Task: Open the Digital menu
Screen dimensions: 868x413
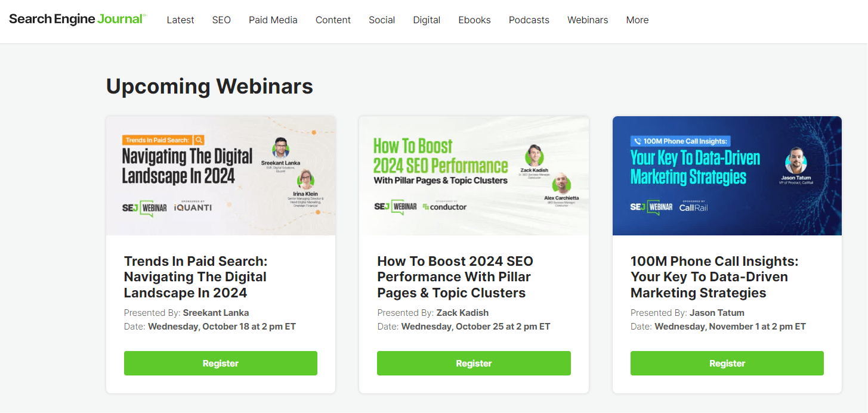Action: (x=427, y=20)
